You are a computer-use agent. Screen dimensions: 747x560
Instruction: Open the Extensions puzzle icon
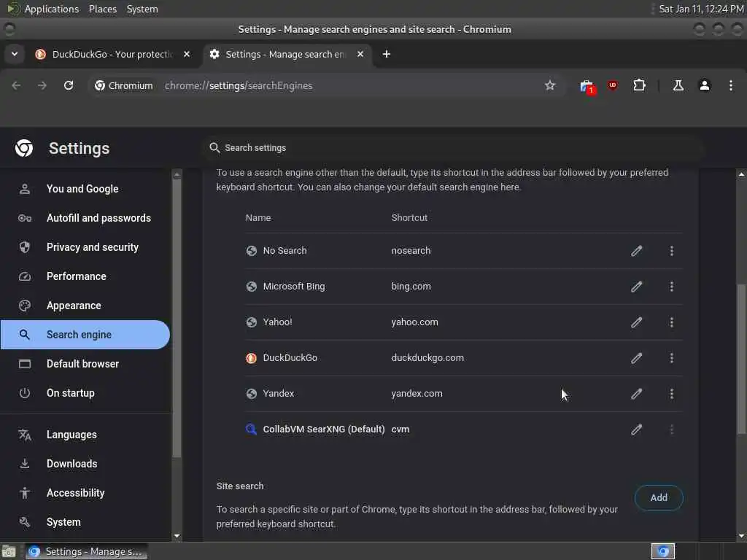[x=639, y=85]
